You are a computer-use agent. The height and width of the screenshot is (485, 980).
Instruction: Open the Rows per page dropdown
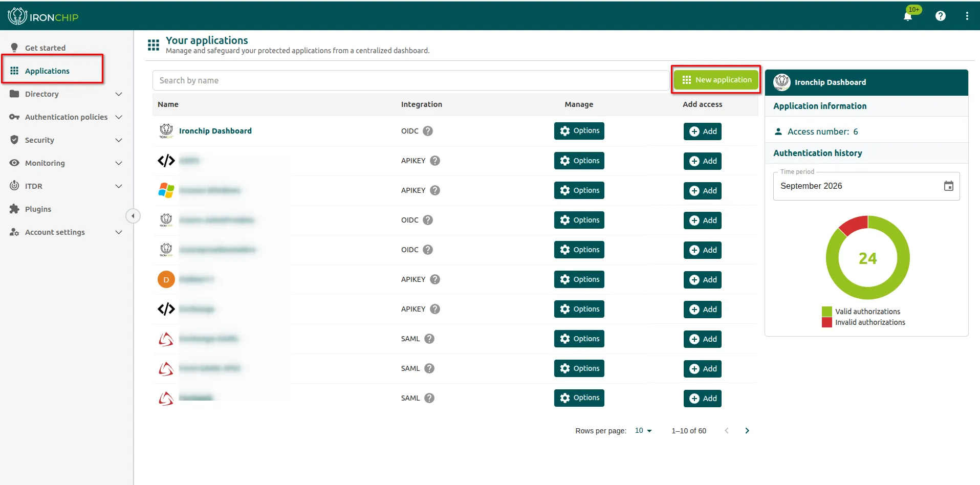pos(643,431)
